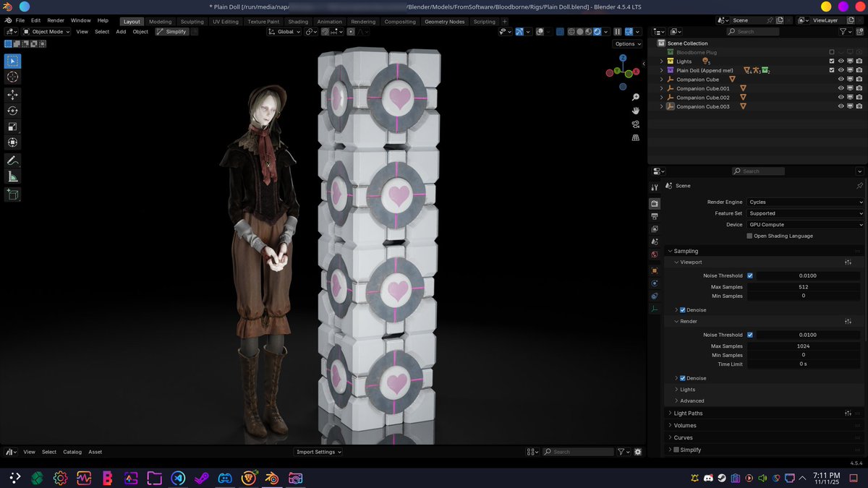This screenshot has width=868, height=488.
Task: Select the Add Cube tool
Action: 13,194
